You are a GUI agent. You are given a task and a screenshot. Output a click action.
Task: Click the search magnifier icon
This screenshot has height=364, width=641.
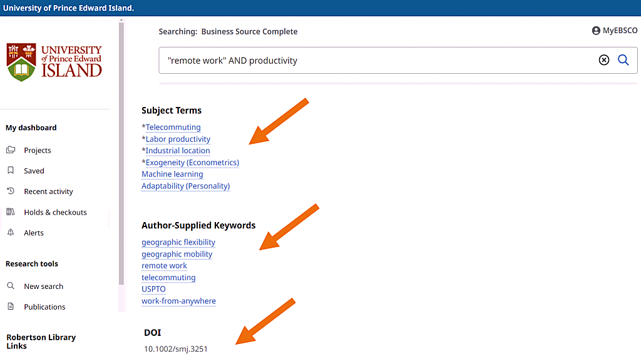(x=623, y=60)
